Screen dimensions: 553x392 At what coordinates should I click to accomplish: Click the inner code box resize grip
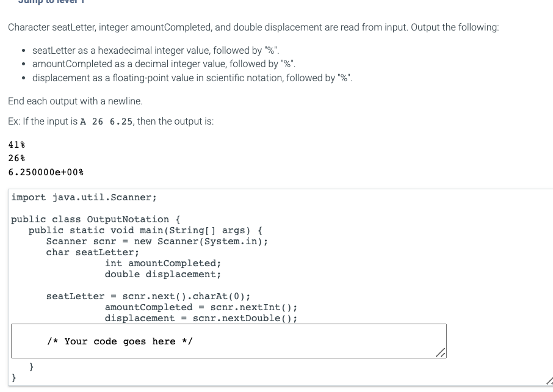(x=441, y=352)
